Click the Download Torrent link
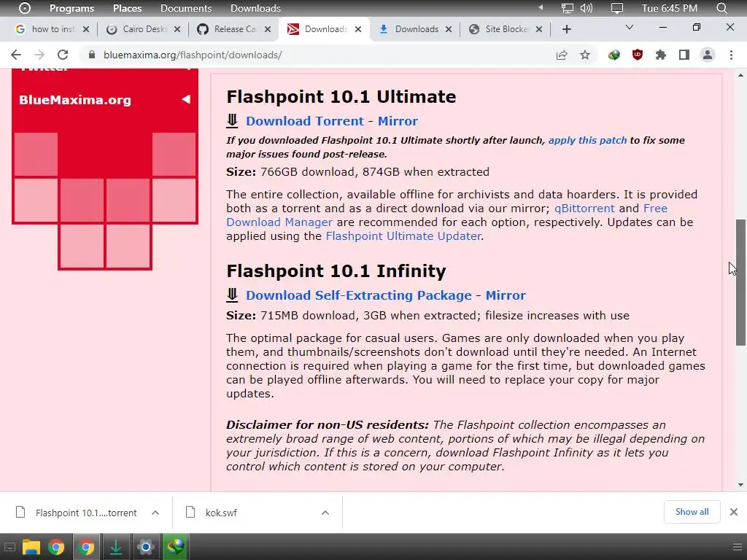 coord(305,121)
